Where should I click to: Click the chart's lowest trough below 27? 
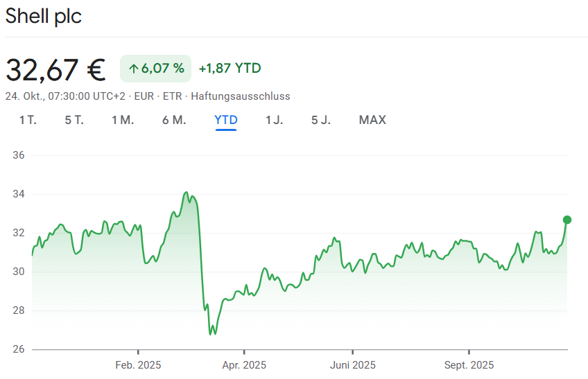pos(211,333)
